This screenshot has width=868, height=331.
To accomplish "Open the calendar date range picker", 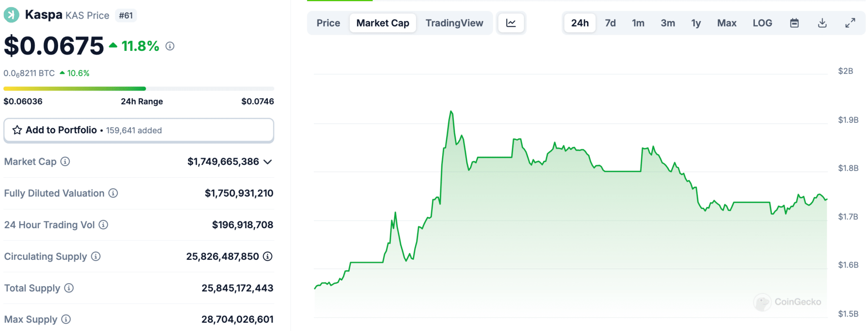I will click(x=794, y=23).
